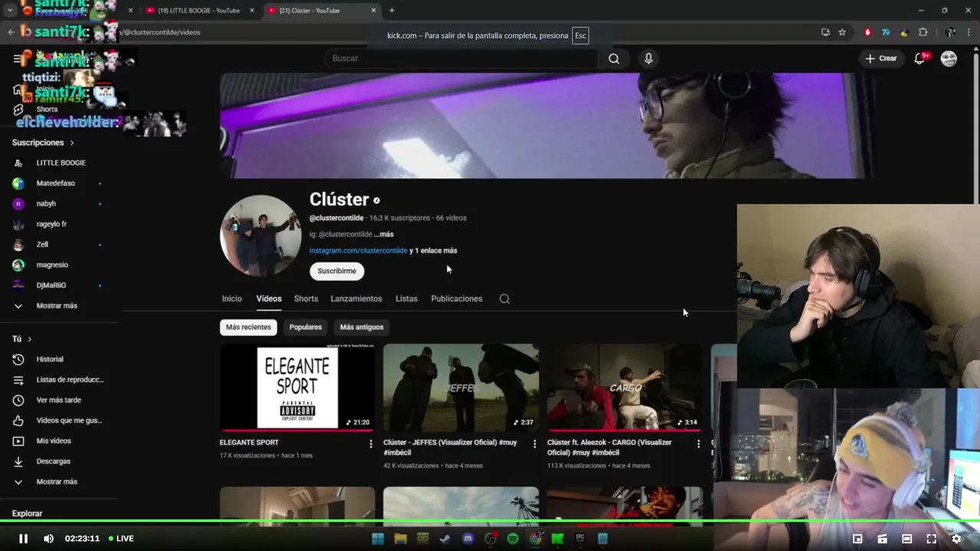Open Spotify from the Windows taskbar
Screen dimensions: 980x551
point(513,539)
